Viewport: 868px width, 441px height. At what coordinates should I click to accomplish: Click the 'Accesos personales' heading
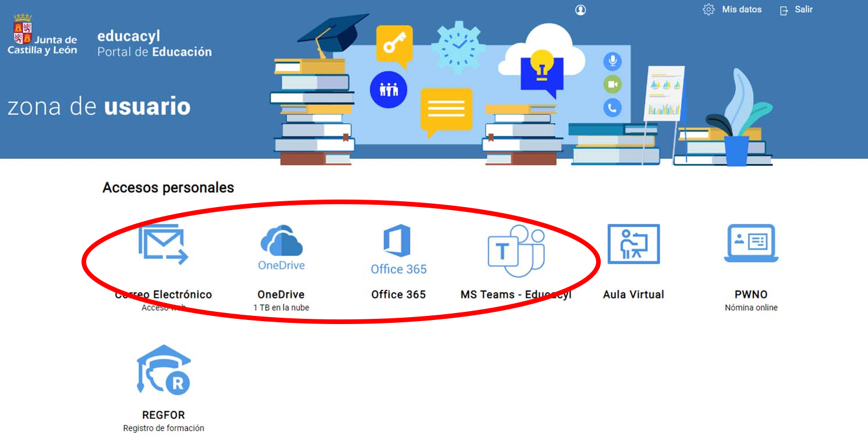click(x=168, y=187)
